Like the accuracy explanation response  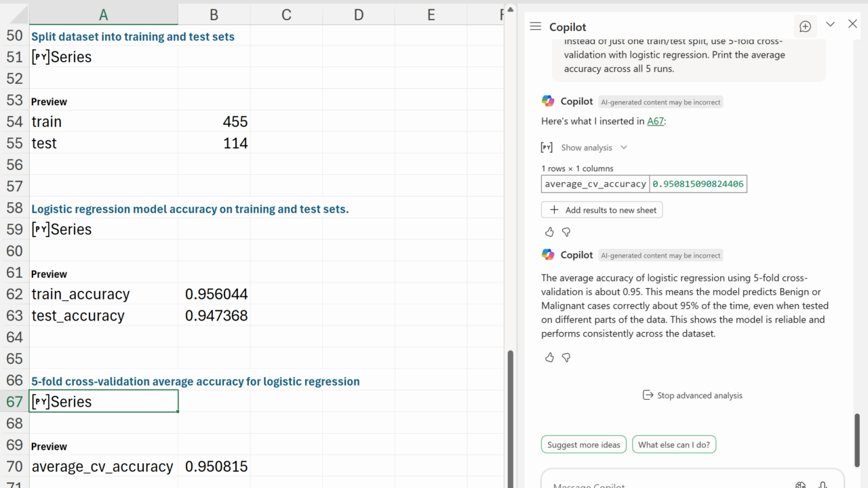click(549, 357)
